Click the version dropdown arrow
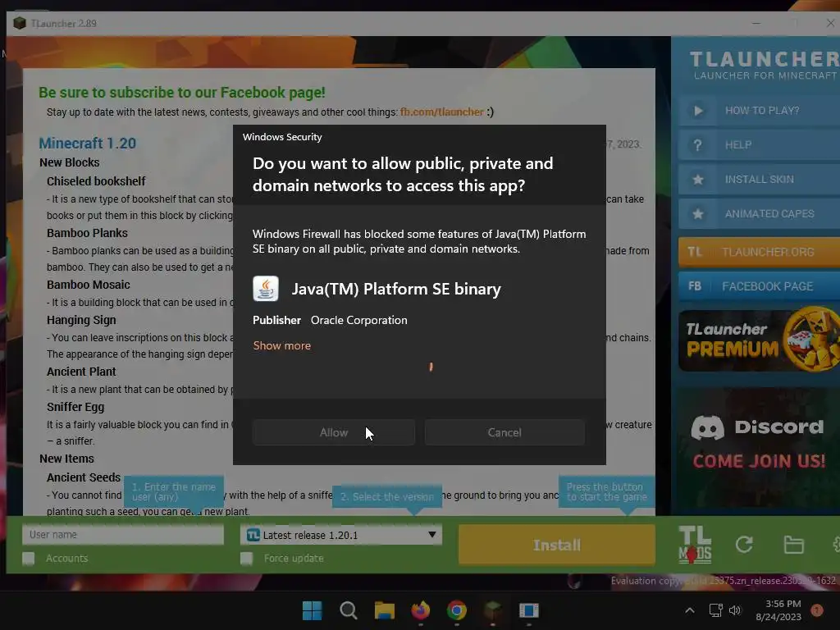Screen dimensions: 840x630 click(x=431, y=535)
